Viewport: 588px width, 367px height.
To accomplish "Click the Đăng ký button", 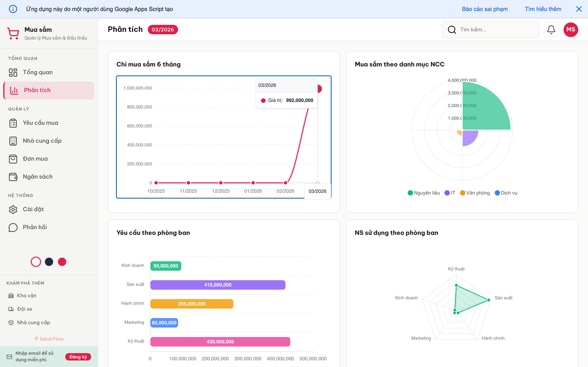I will 78,357.
